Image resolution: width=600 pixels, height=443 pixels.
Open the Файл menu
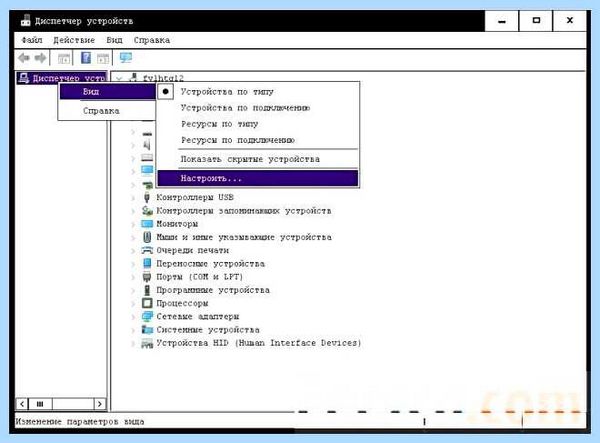32,40
